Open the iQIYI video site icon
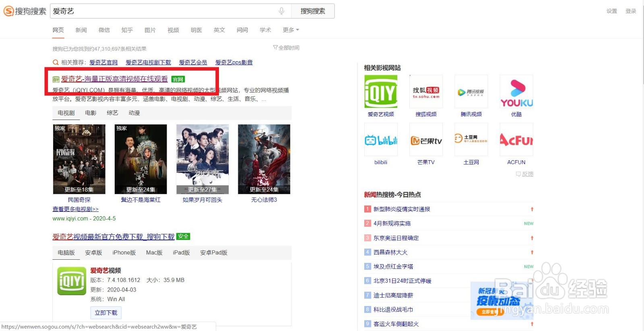 pyautogui.click(x=381, y=91)
